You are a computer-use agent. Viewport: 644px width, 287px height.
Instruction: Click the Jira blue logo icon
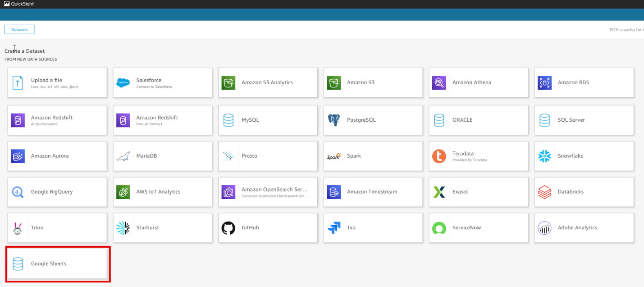[x=334, y=228]
